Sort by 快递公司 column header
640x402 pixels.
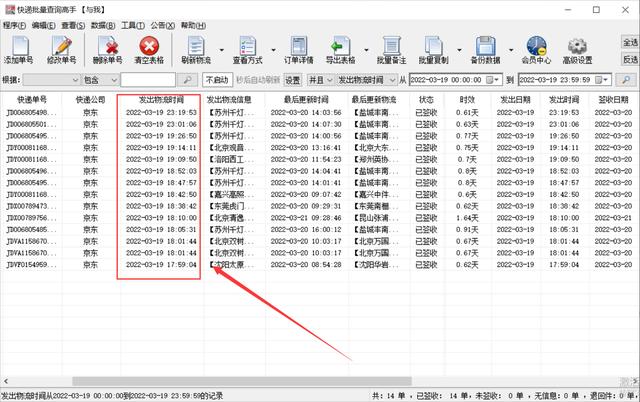90,100
